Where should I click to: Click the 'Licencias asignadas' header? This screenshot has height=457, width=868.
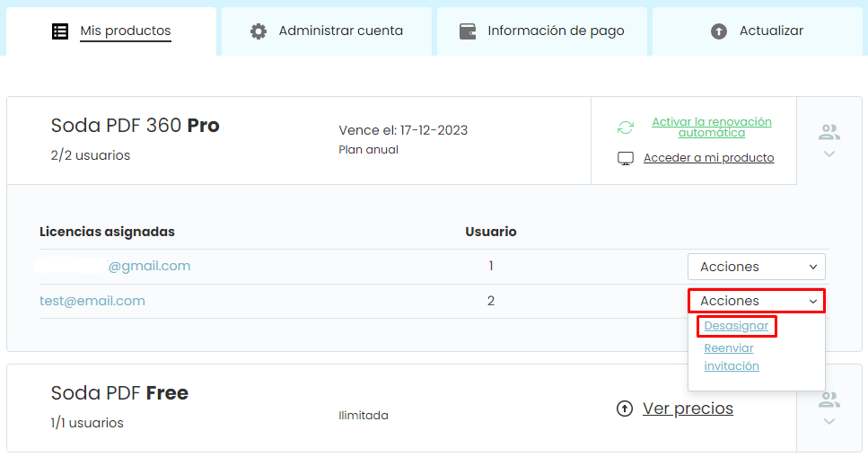107,232
